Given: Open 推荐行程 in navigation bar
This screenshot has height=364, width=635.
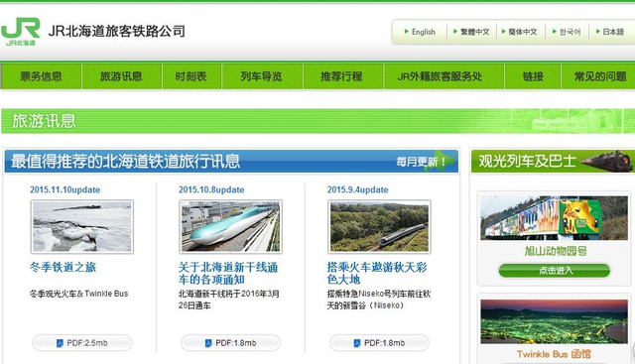Looking at the screenshot, I should (341, 76).
